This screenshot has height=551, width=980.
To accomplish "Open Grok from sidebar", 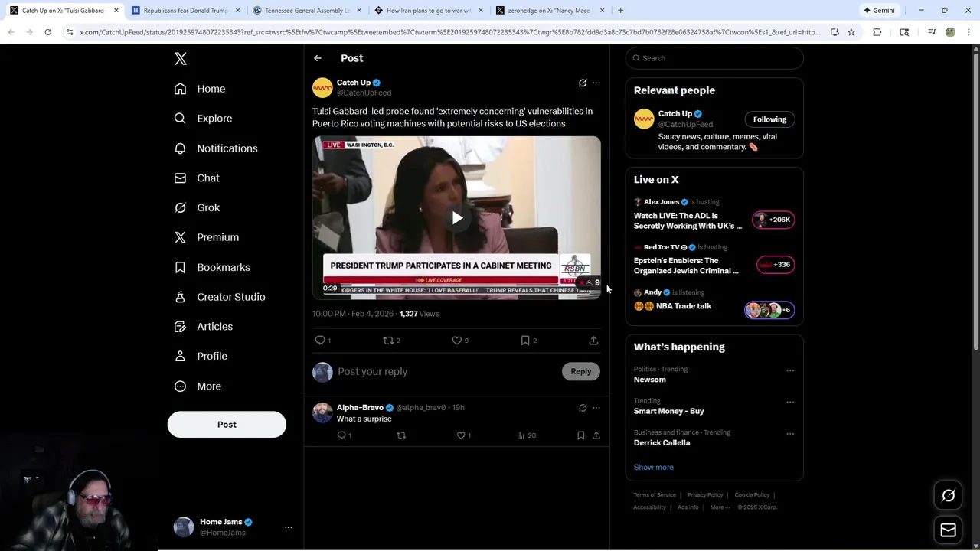I will tap(197, 207).
